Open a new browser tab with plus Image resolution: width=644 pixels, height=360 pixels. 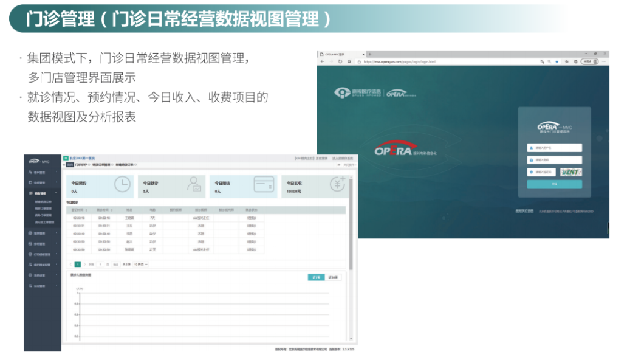click(369, 54)
